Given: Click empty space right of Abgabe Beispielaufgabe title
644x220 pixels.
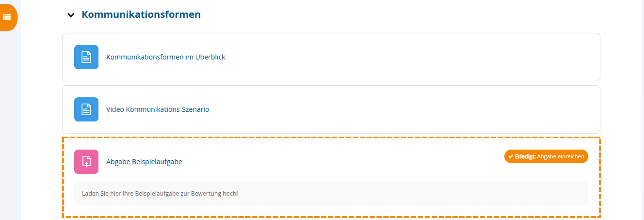Looking at the screenshot, I should [325, 162].
